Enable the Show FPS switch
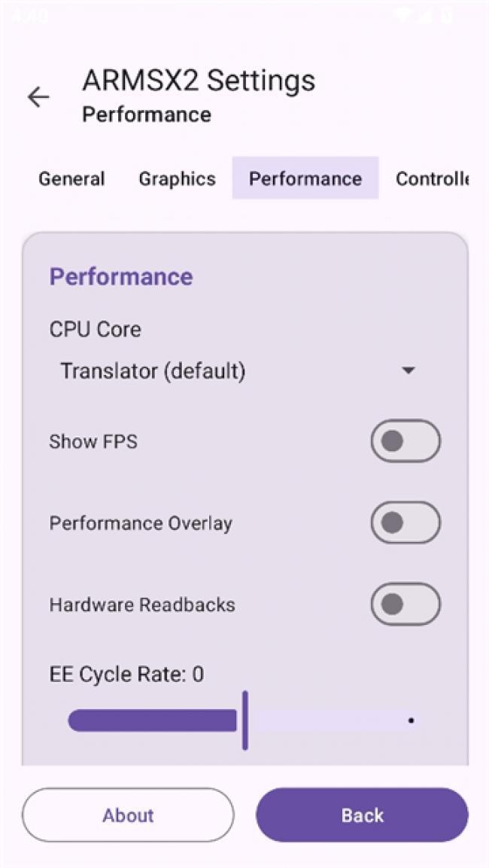Image resolution: width=489 pixels, height=868 pixels. click(405, 441)
